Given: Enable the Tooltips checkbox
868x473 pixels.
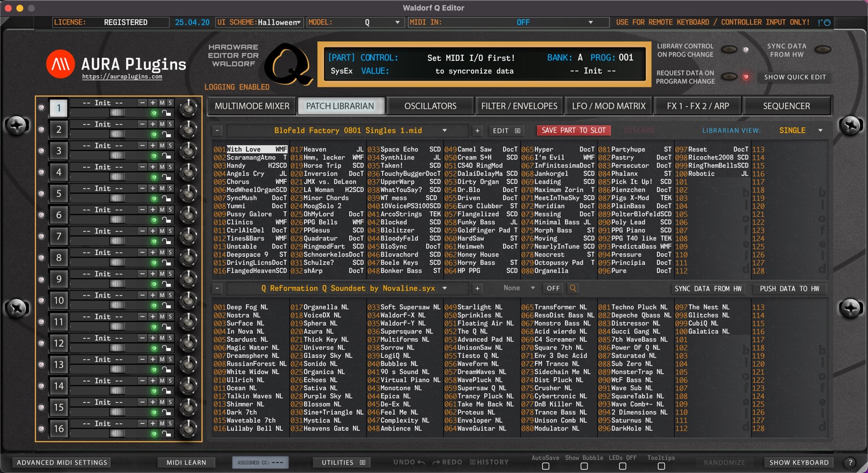Looking at the screenshot, I should (x=661, y=466).
